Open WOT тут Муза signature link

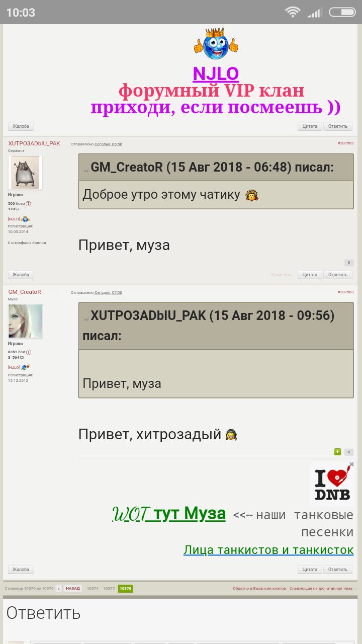pyautogui.click(x=169, y=514)
